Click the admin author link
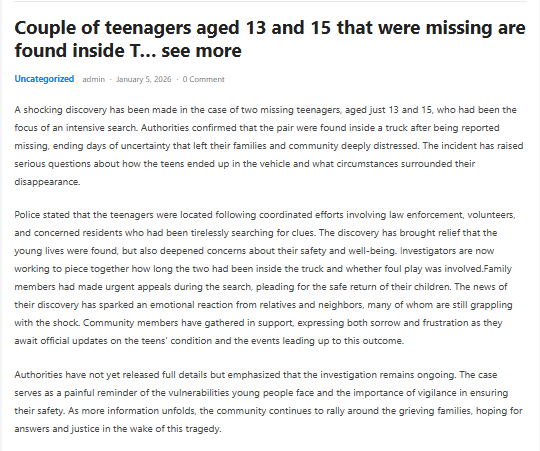 tap(93, 79)
